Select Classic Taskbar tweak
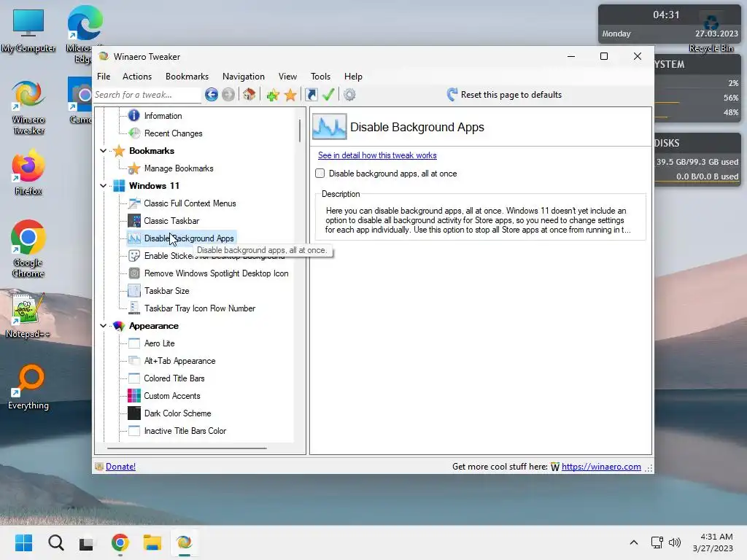Screen dimensions: 747x560 [x=171, y=221]
